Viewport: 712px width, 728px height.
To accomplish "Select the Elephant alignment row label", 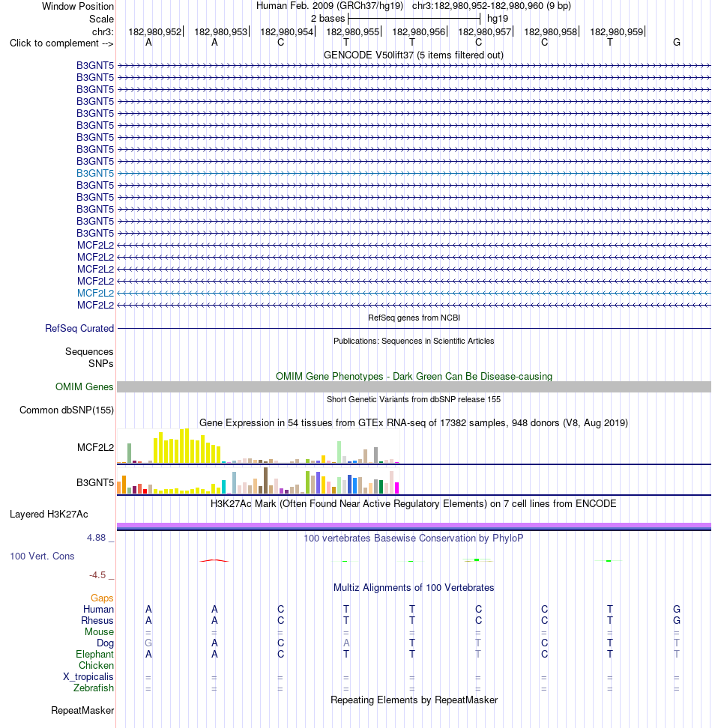I will coord(94,654).
